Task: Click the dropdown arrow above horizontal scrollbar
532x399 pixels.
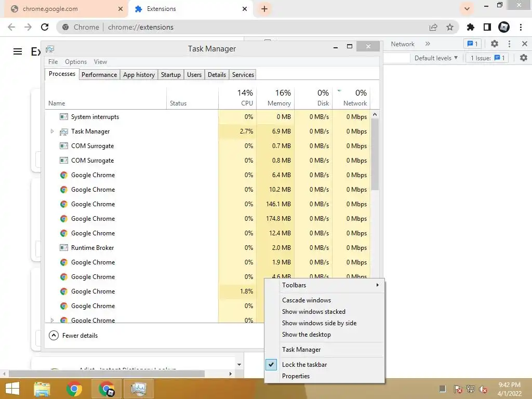Action: pyautogui.click(x=239, y=365)
